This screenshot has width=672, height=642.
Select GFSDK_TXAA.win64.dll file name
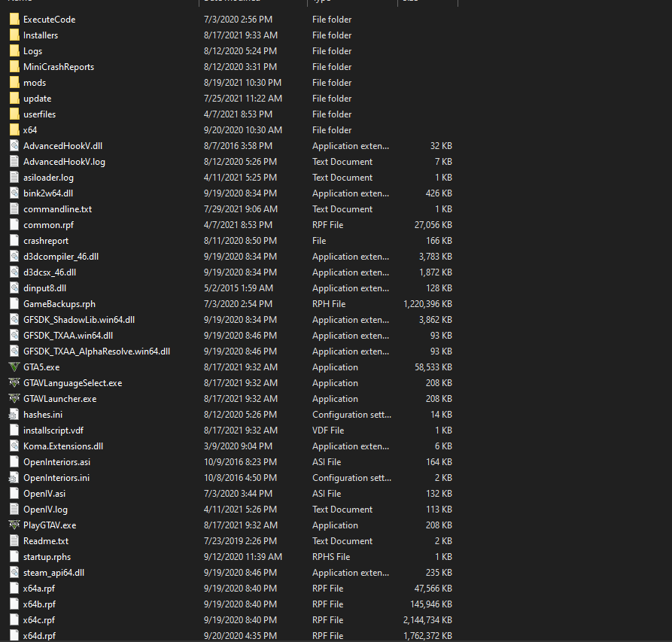tap(68, 336)
